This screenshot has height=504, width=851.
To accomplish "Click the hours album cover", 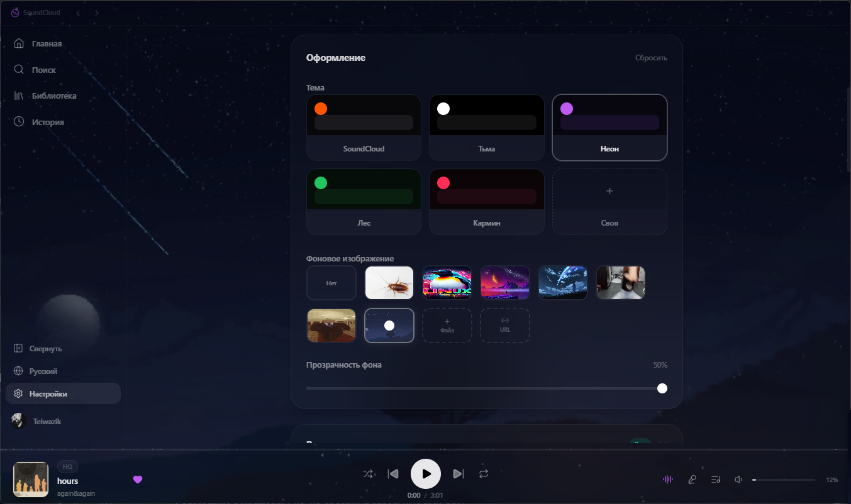I will [31, 479].
